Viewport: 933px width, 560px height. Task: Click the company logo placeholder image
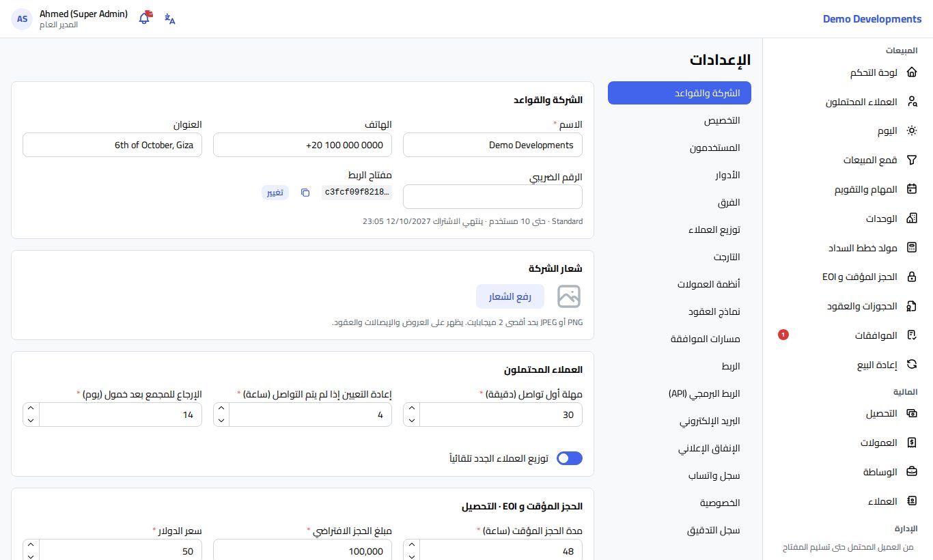569,296
